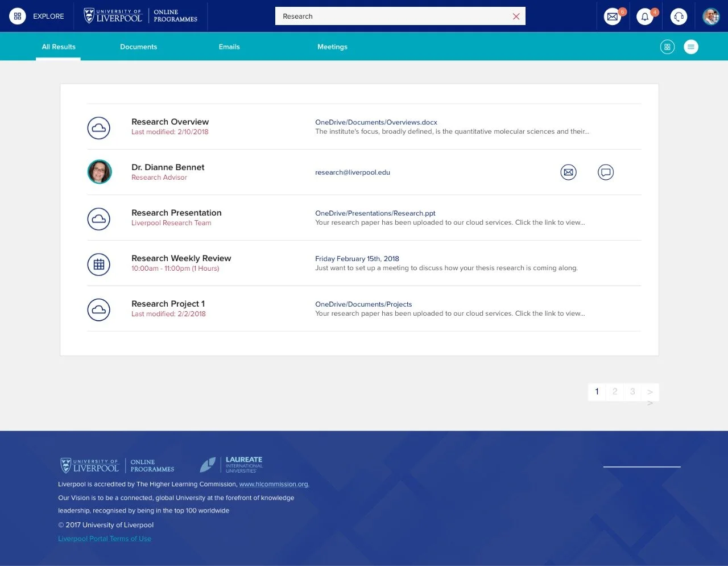Screen dimensions: 728x566
Task: Toggle list view for search results
Action: pos(691,47)
